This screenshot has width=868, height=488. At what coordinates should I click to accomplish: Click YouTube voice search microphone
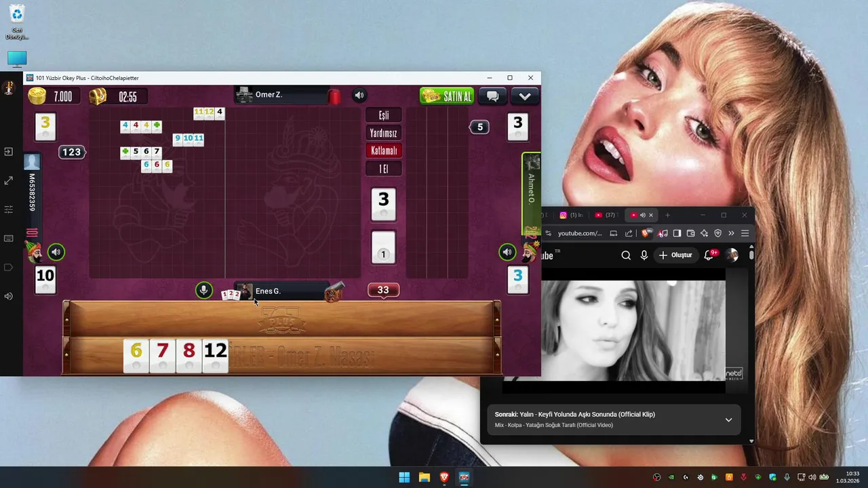pos(644,256)
